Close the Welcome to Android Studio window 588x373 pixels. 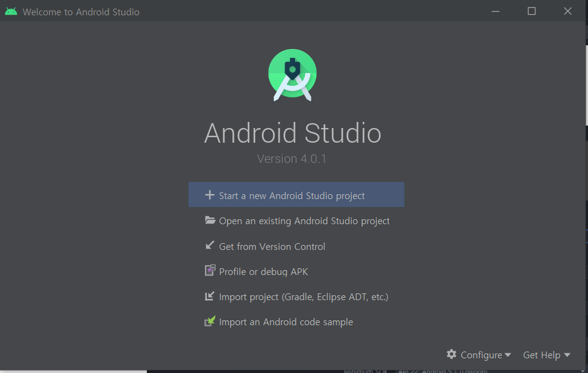click(x=568, y=11)
